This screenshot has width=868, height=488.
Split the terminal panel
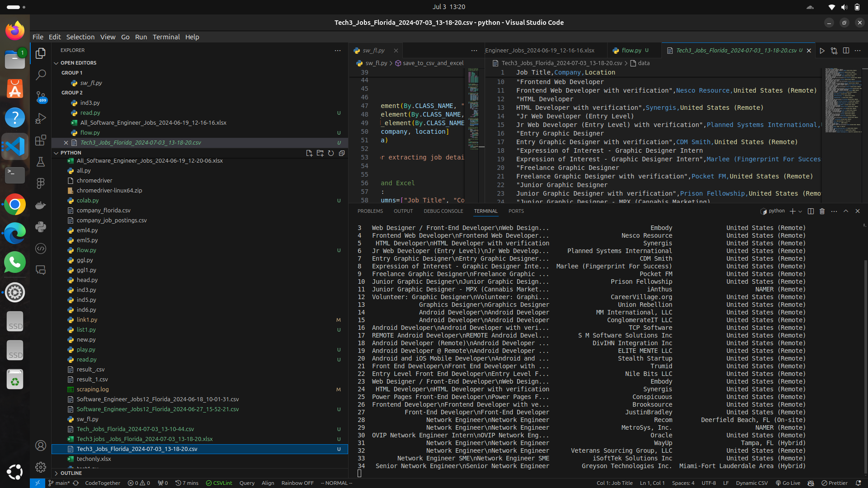point(811,211)
